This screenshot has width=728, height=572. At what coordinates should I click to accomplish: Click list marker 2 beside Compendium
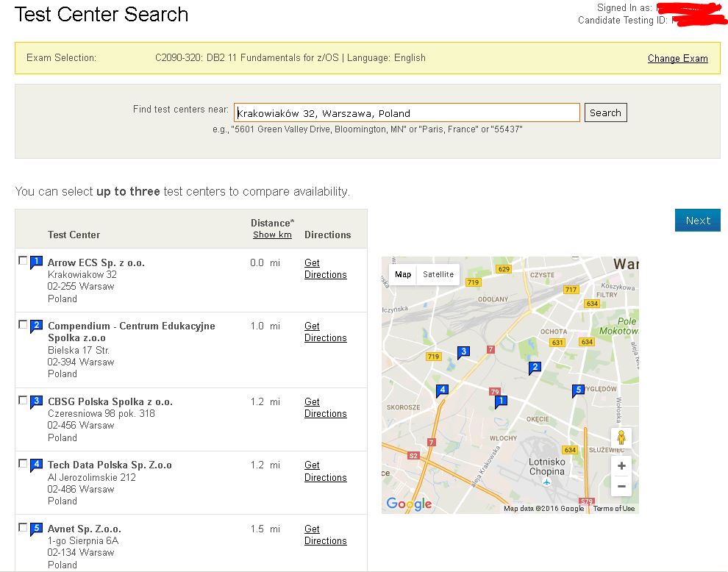click(36, 326)
